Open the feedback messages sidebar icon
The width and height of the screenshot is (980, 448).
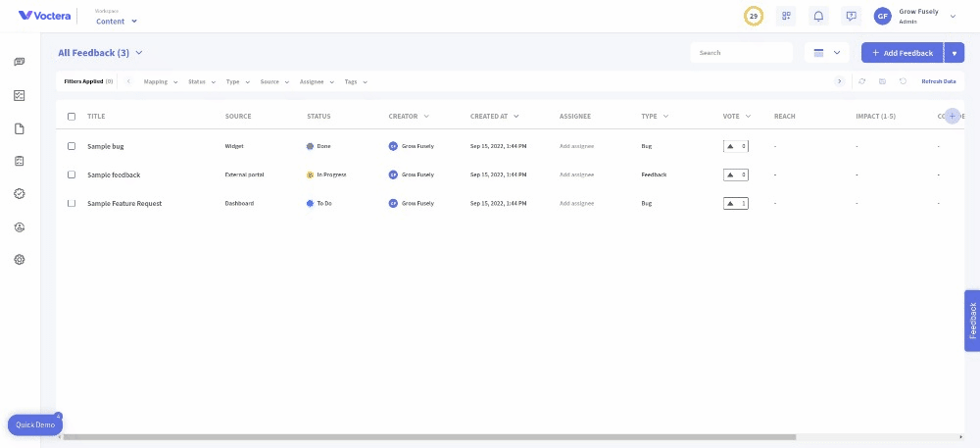pyautogui.click(x=20, y=62)
